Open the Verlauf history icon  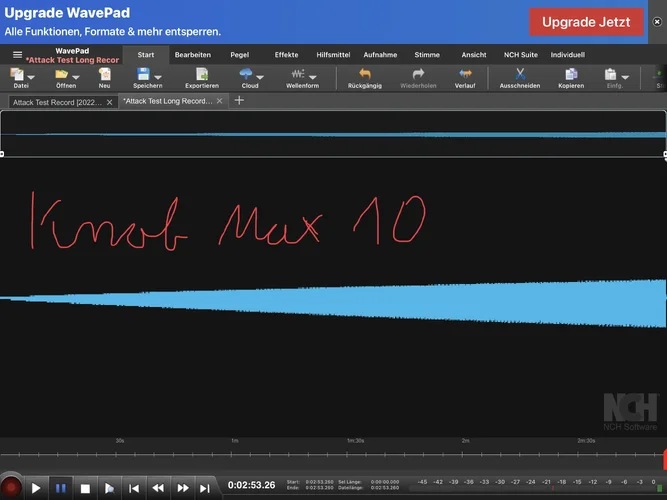(465, 75)
